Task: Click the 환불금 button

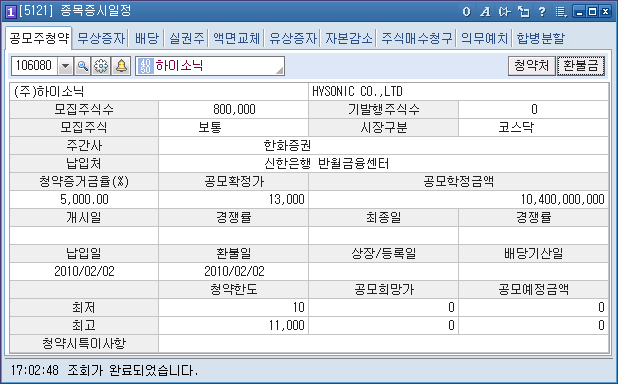Action: (x=581, y=66)
